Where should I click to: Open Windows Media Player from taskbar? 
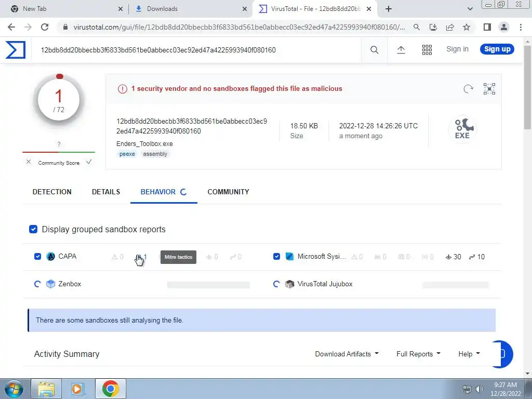(78, 389)
